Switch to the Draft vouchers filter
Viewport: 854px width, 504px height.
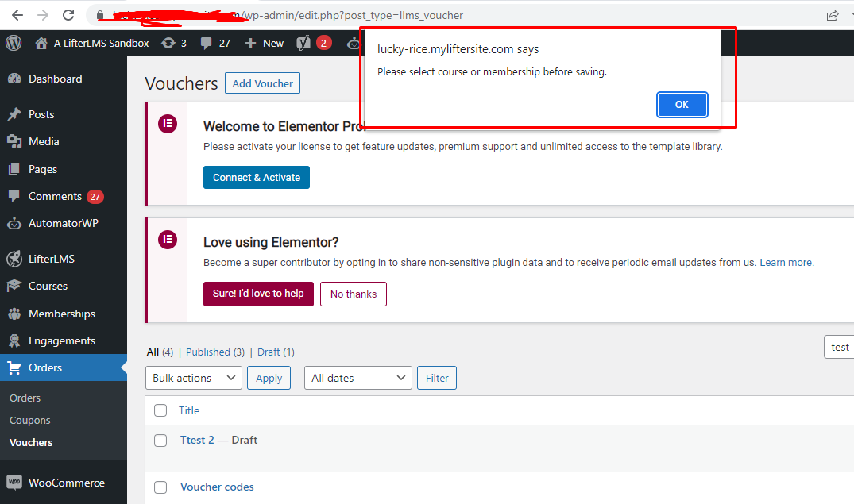pyautogui.click(x=268, y=352)
